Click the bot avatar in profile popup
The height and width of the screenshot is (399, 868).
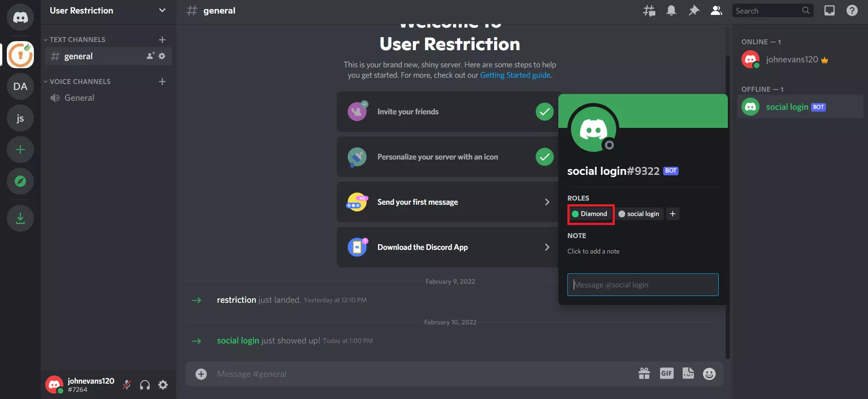[593, 129]
